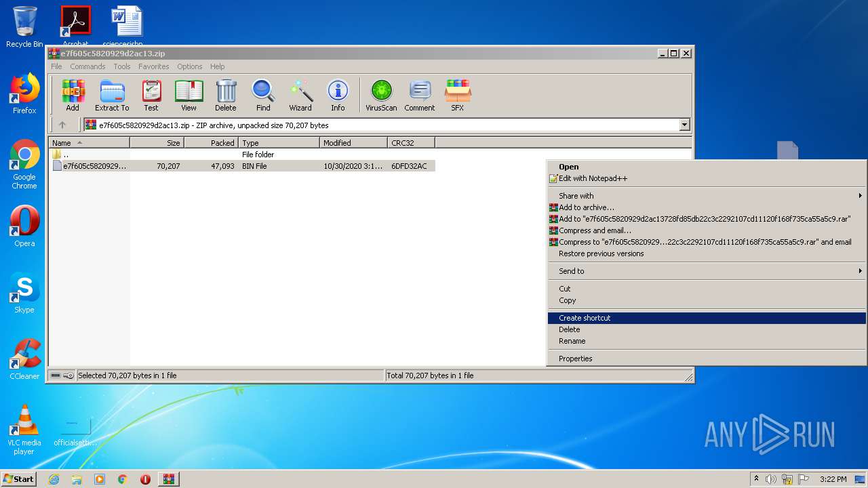
Task: Open the Find magnifier tool
Action: [263, 96]
